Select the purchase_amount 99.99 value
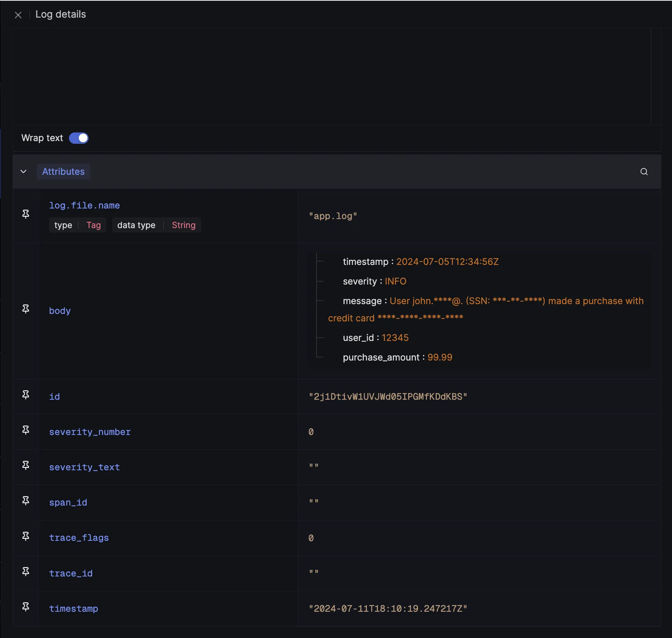 pyautogui.click(x=440, y=357)
